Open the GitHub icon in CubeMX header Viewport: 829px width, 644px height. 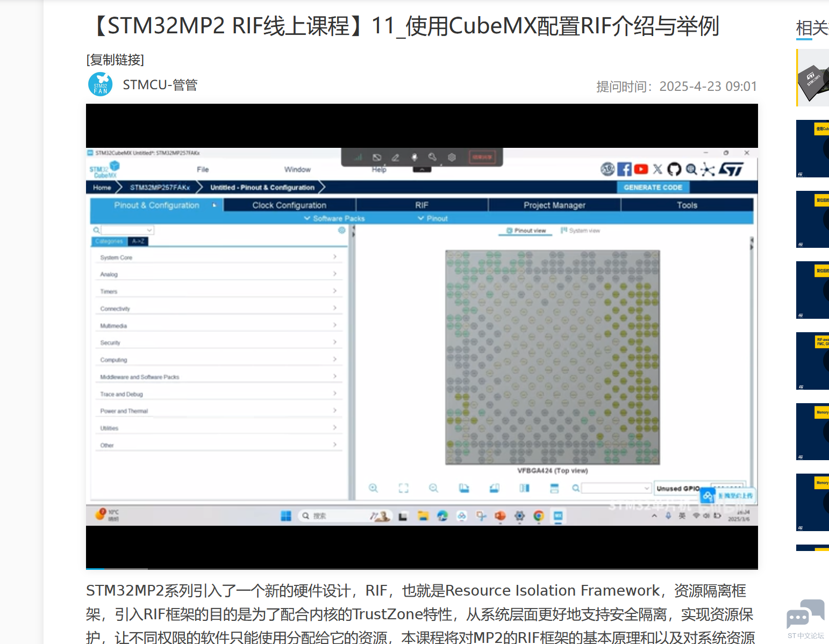tap(674, 169)
